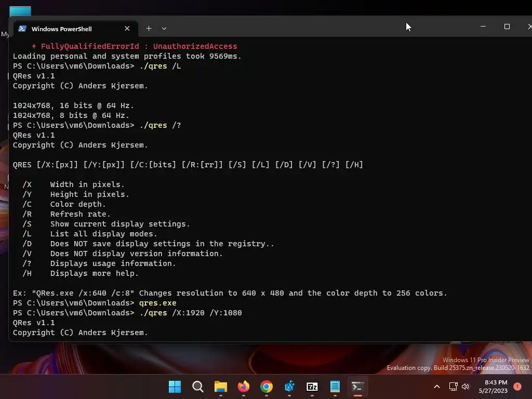Image resolution: width=532 pixels, height=399 pixels.
Task: Click the 'QRES [/X:[px]]' usage syntax line
Action: 188,165
